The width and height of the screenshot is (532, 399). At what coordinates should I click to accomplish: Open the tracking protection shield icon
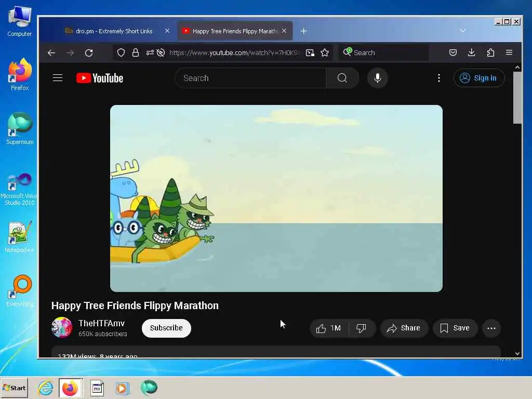[121, 52]
